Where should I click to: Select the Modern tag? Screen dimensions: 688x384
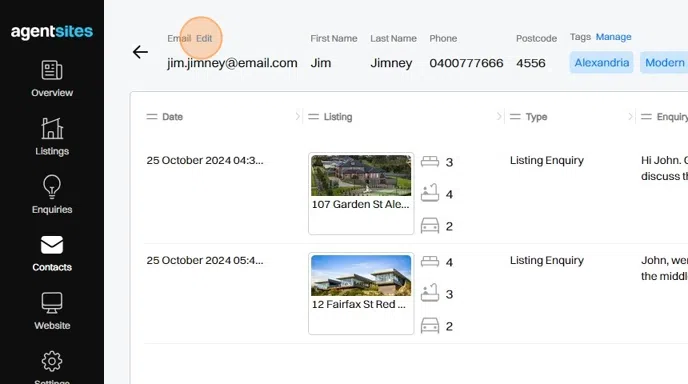pos(664,62)
